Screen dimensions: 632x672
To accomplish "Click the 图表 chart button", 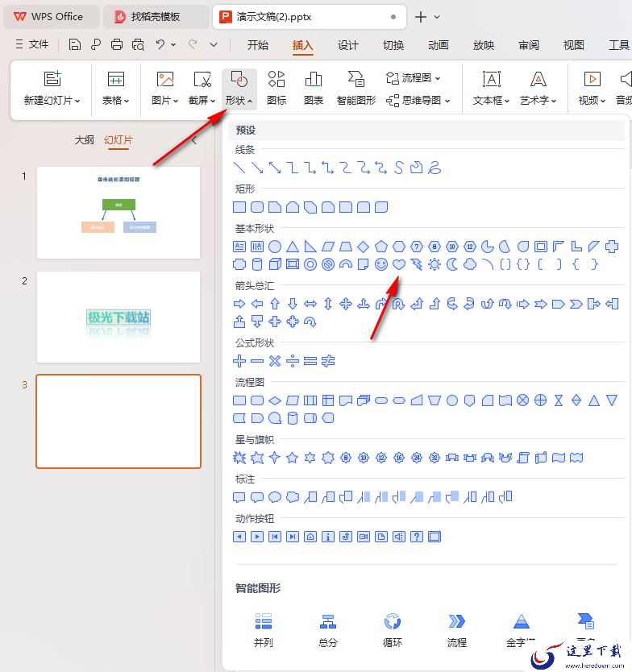I will point(314,89).
